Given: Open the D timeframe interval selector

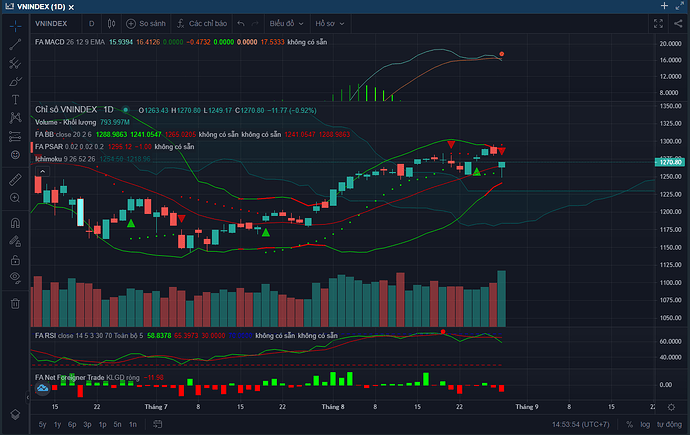Looking at the screenshot, I should coord(90,21).
